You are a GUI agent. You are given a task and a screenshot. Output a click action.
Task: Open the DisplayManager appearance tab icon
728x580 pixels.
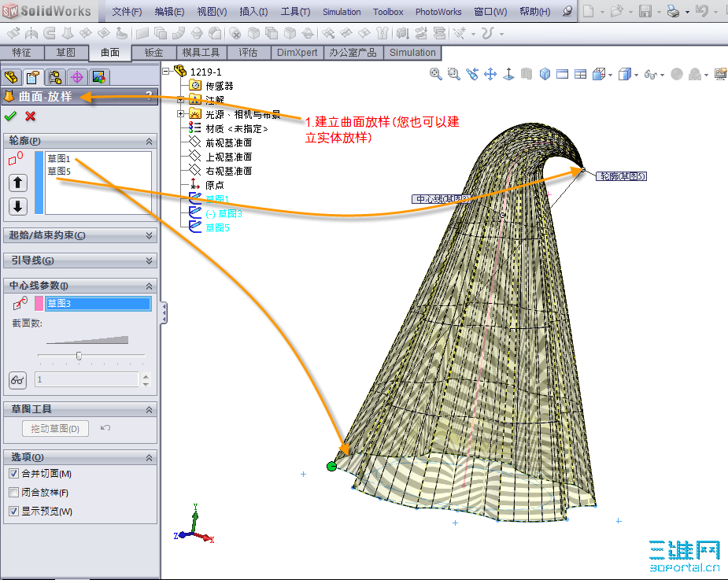99,77
